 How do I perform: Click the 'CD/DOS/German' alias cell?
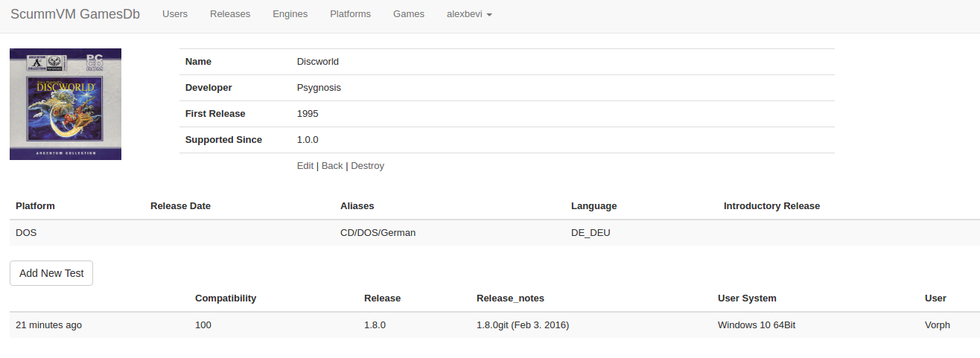(x=378, y=233)
